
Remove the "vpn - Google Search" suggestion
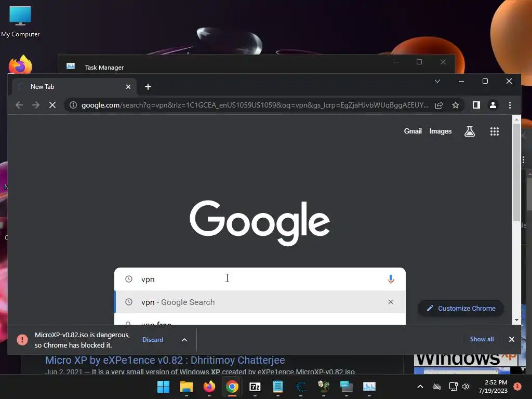(391, 302)
